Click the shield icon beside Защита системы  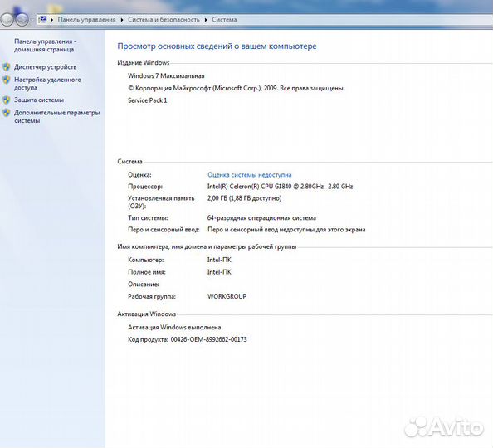[7, 100]
